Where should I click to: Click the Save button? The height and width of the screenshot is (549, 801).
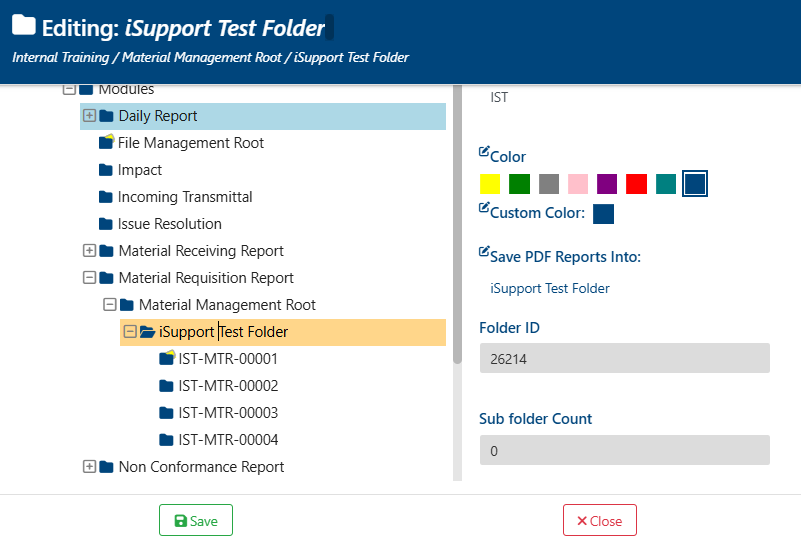196,520
